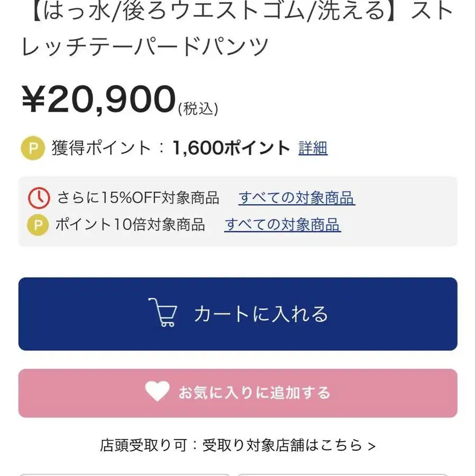This screenshot has height=476, width=476.
Task: Click the 1,600ポイント earned points text
Action: [231, 148]
